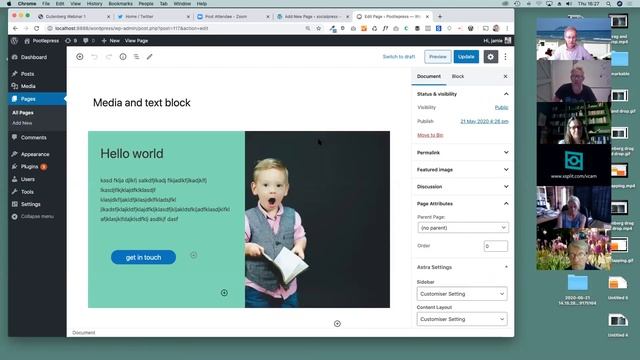Go back with browser back arrow

pos(15,28)
